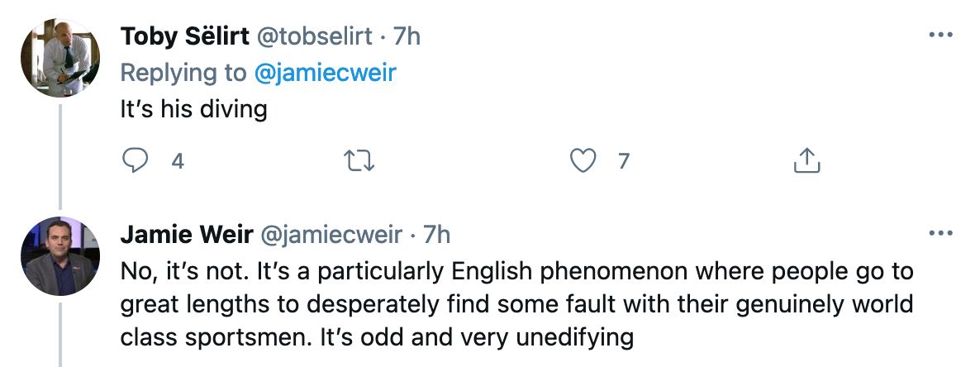Reply to Toby Sëlirt's tweet
Image resolution: width=980 pixels, height=367 pixels.
click(x=135, y=161)
